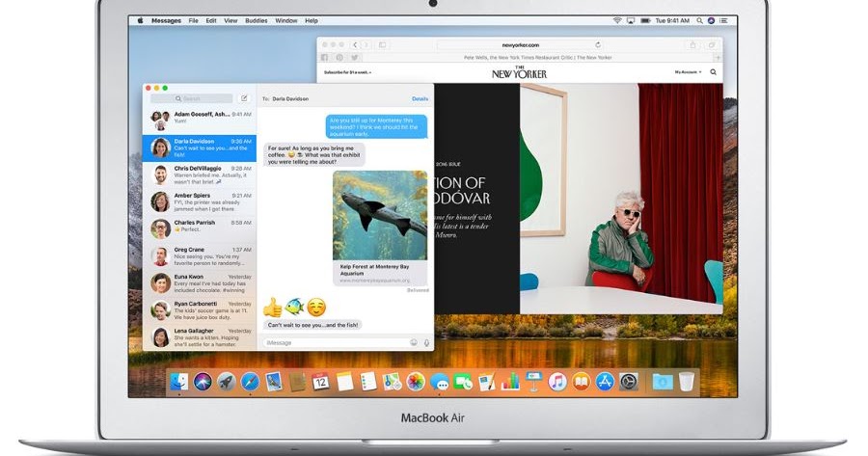Open the Mail stamp icon in Dock
Image resolution: width=868 pixels, height=456 pixels.
pyautogui.click(x=274, y=382)
